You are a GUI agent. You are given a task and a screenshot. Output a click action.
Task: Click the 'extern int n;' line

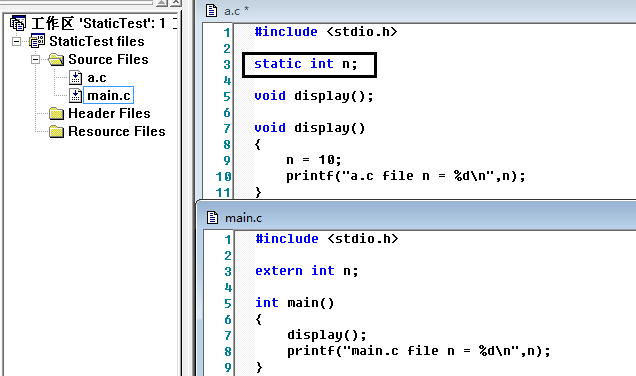pyautogui.click(x=307, y=271)
